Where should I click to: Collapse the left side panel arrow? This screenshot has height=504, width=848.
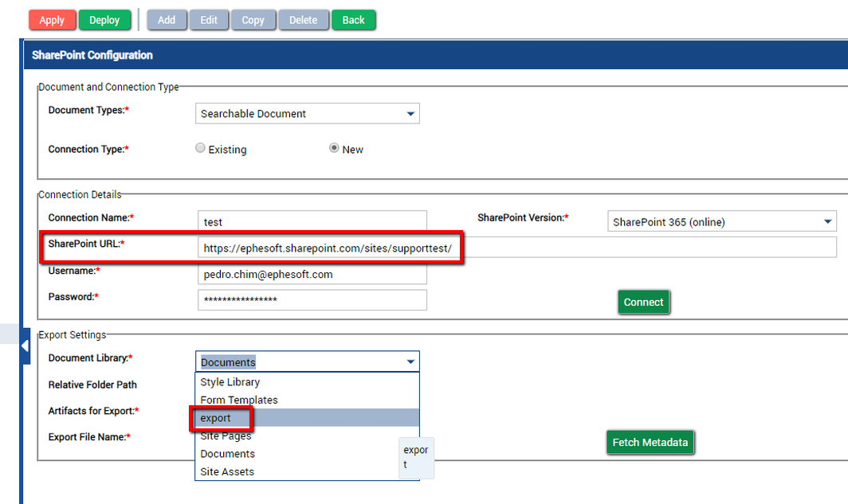26,346
